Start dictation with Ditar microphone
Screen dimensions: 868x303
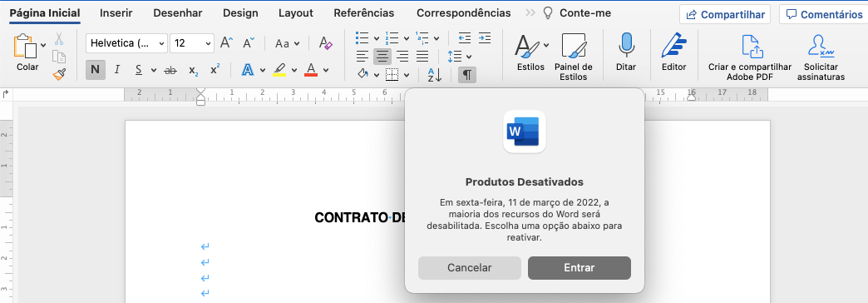(x=626, y=52)
